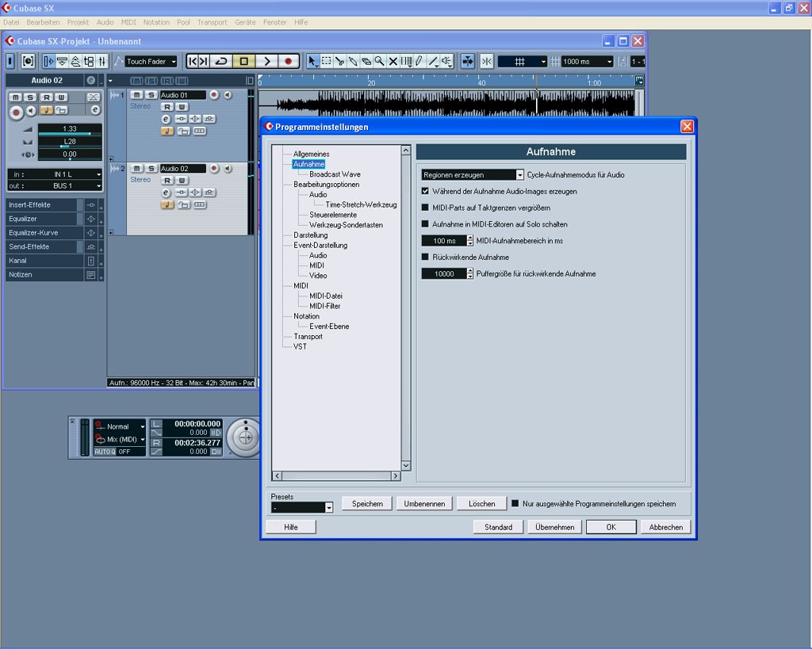Open 'Mix (MIDI)' cycle record dropdown
This screenshot has height=649, width=812.
click(x=121, y=439)
